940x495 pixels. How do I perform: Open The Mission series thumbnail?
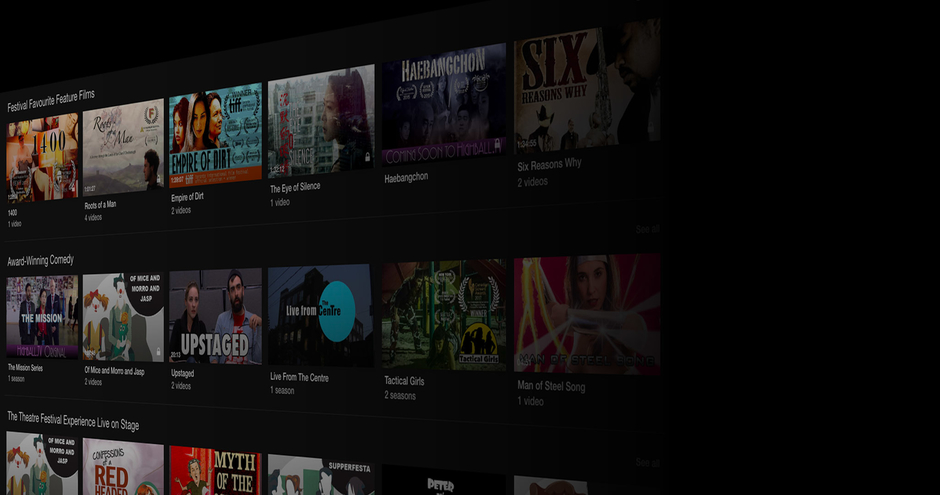pyautogui.click(x=43, y=317)
